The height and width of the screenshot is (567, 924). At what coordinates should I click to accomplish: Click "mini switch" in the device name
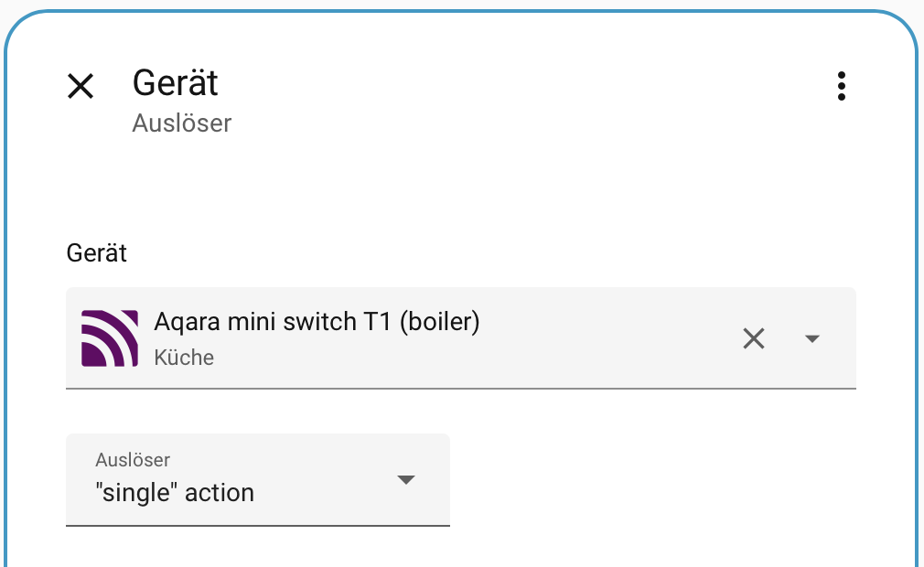pos(292,322)
